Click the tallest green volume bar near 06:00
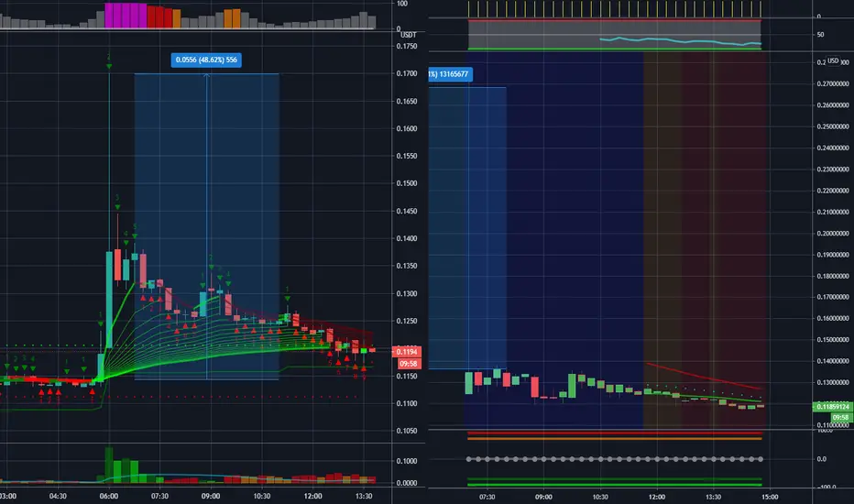The width and height of the screenshot is (854, 504). tap(109, 465)
